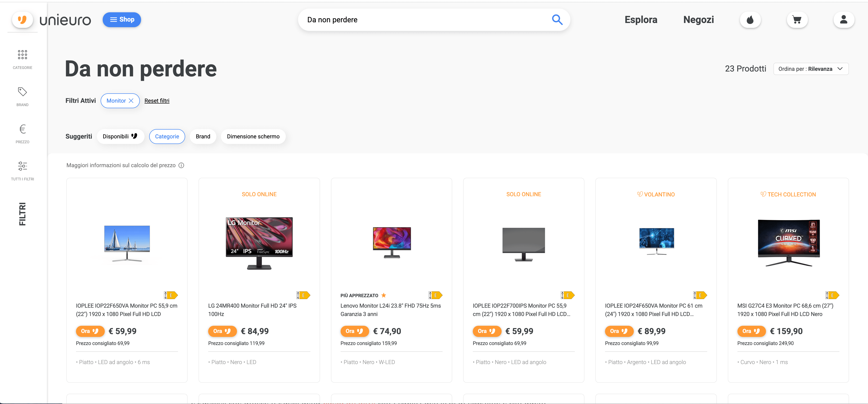Open Prezzo euro filter in sidebar
This screenshot has width=868, height=404.
tap(22, 133)
